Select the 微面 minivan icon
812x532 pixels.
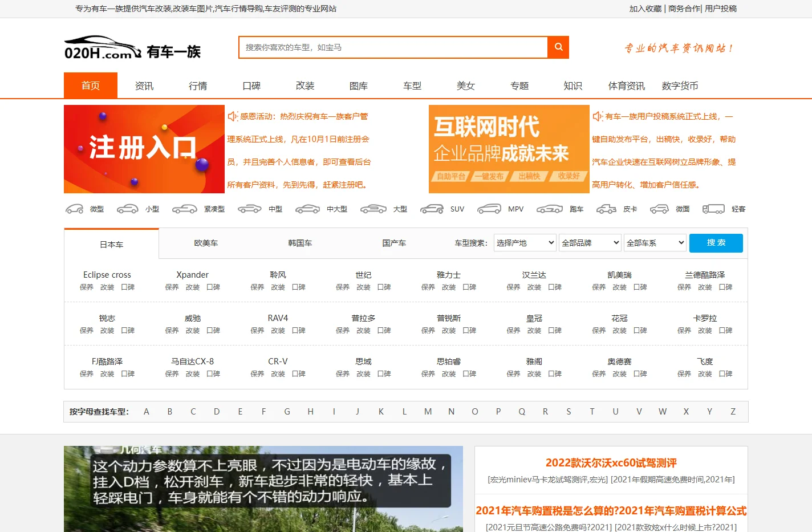[659, 209]
